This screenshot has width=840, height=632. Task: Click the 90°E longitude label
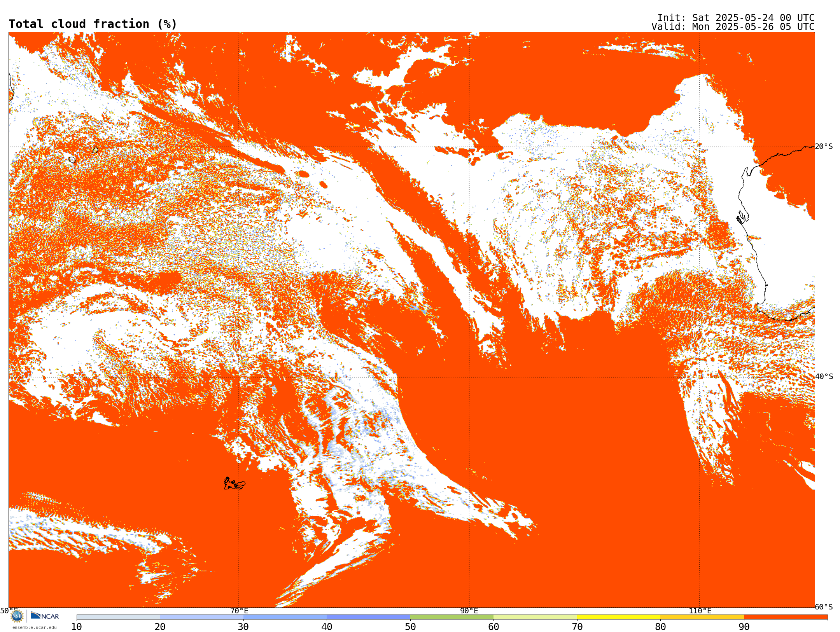[x=469, y=611]
